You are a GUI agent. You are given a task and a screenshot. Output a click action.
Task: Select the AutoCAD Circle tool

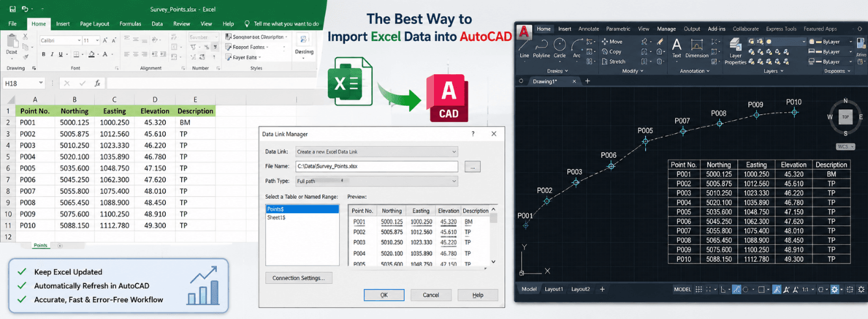point(559,47)
